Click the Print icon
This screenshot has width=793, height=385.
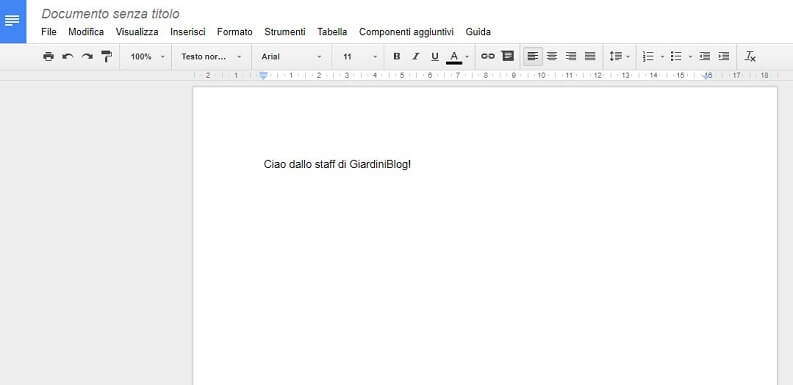49,57
